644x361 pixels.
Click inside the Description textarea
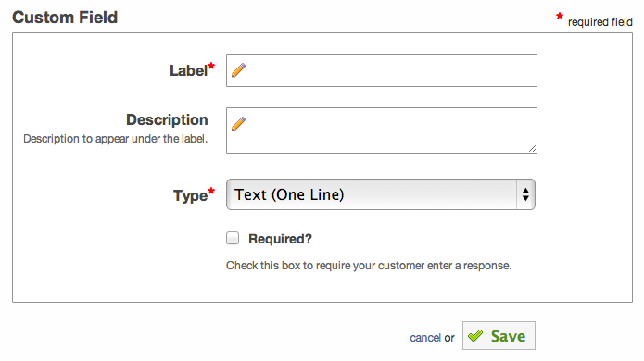coord(382,131)
